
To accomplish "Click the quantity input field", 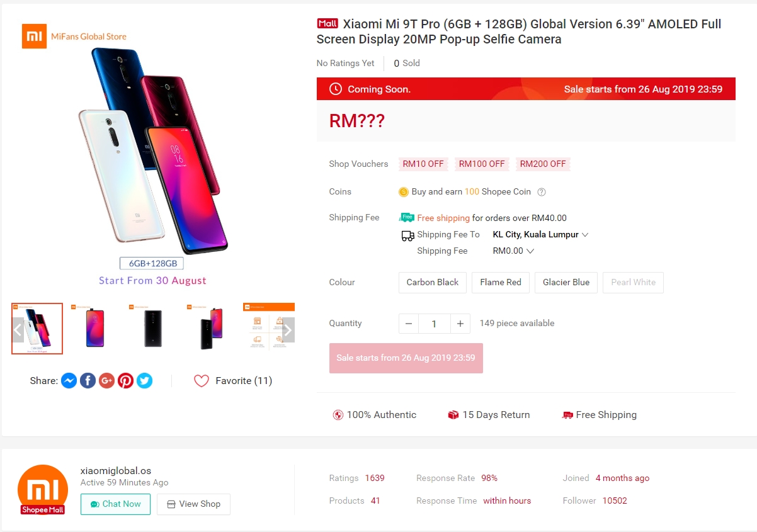I will click(x=434, y=324).
